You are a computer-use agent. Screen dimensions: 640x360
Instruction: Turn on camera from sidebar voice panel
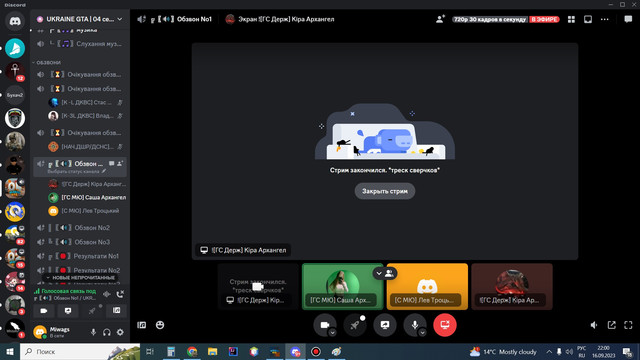(44, 311)
